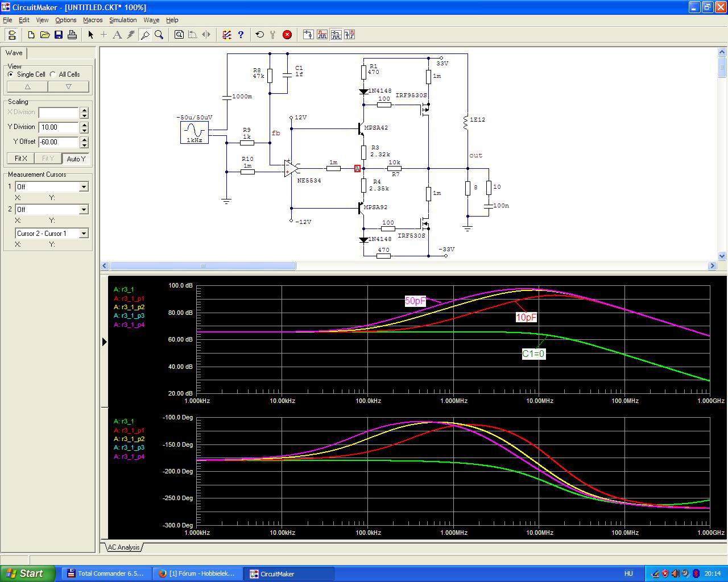Viewport: 728px width, 582px height.
Task: Select the Single Cell radio button
Action: click(11, 74)
